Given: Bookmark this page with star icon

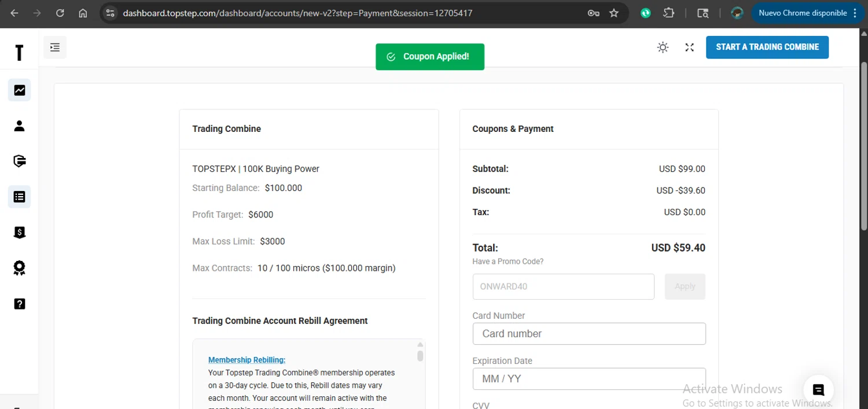Looking at the screenshot, I should (614, 13).
